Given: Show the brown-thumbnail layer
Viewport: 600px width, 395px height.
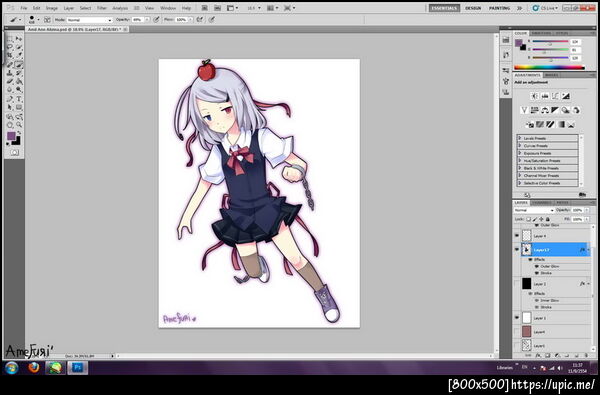Looking at the screenshot, I should (x=517, y=331).
